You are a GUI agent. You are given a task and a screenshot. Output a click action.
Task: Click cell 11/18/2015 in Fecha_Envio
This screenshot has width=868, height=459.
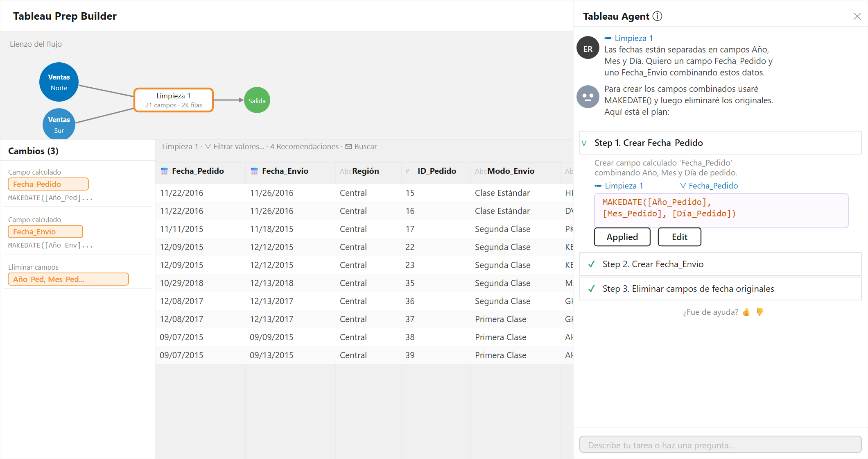click(x=271, y=229)
